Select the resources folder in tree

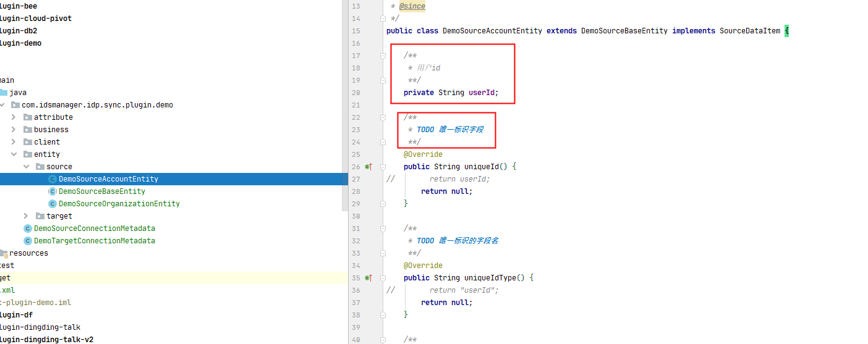point(28,253)
